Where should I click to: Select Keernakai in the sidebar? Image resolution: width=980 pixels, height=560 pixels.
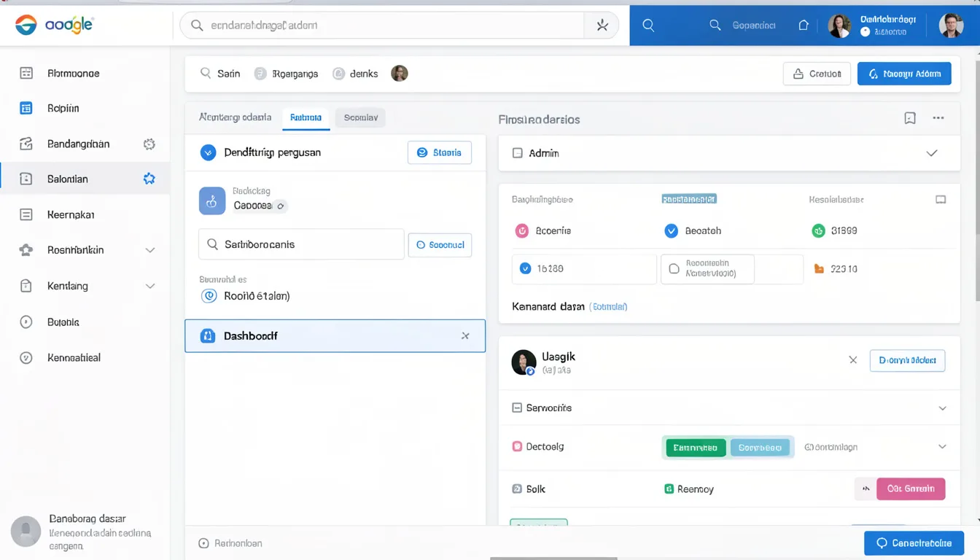point(85,214)
